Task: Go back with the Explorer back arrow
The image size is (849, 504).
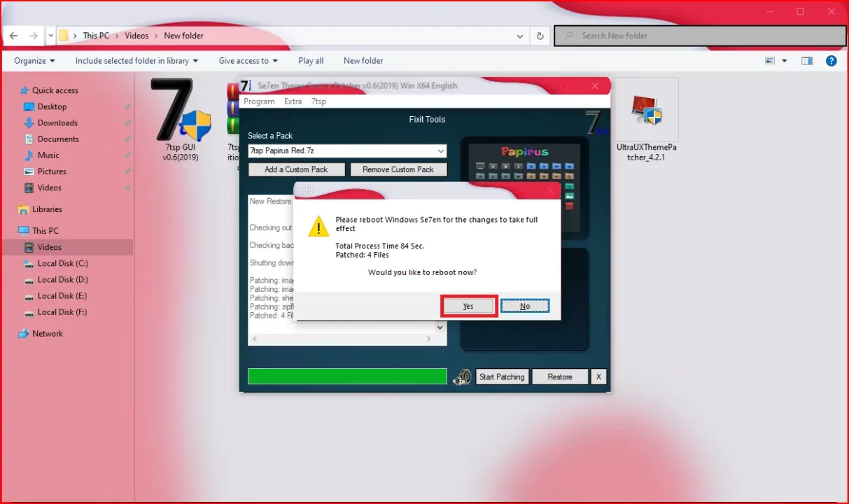Action: pos(13,36)
